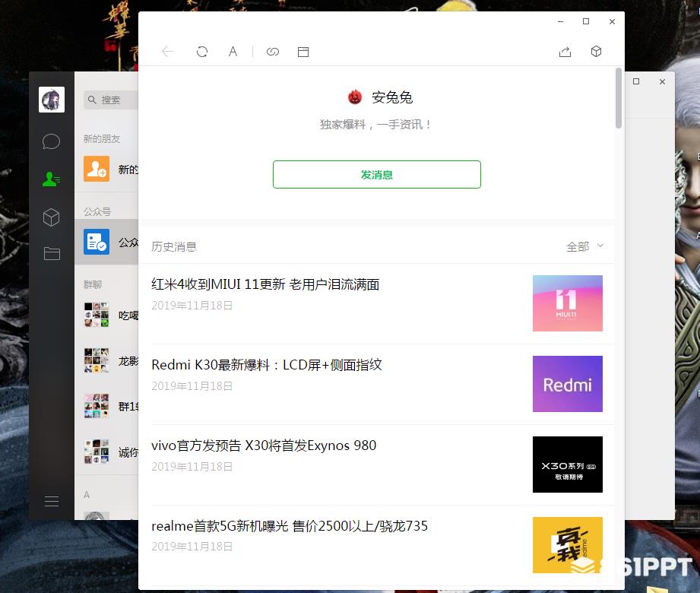The height and width of the screenshot is (593, 700).
Task: Maximize the article browser window
Action: [x=586, y=21]
